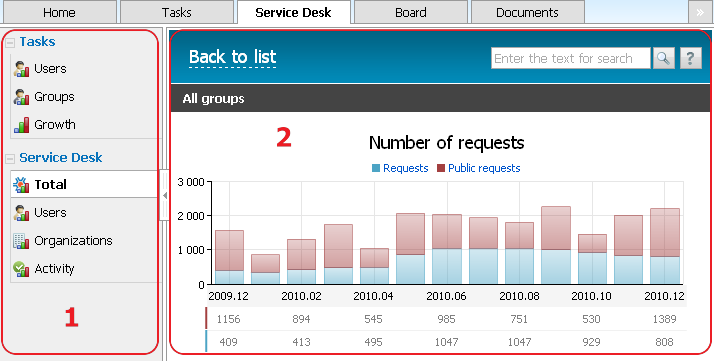Click the 894 value in the table
This screenshot has height=361, width=714.
pyautogui.click(x=301, y=319)
